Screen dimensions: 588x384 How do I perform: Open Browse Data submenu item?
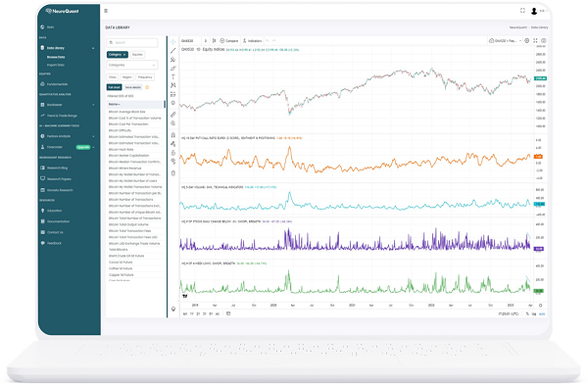[56, 57]
